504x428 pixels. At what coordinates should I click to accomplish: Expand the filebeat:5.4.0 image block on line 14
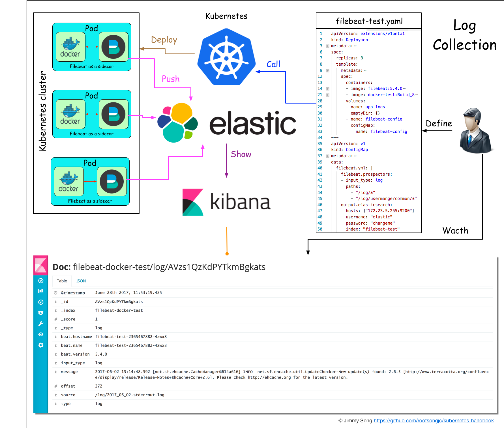327,89
